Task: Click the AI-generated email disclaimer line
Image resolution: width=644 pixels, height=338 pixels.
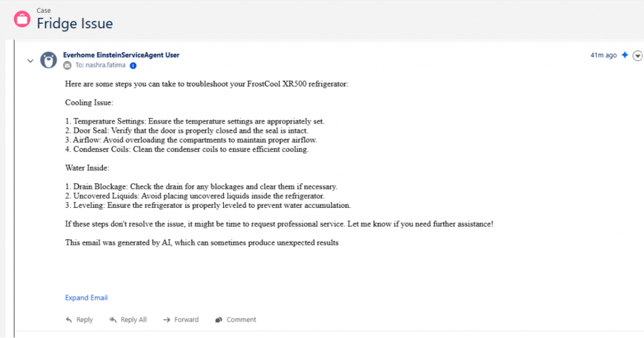Action: (x=202, y=243)
